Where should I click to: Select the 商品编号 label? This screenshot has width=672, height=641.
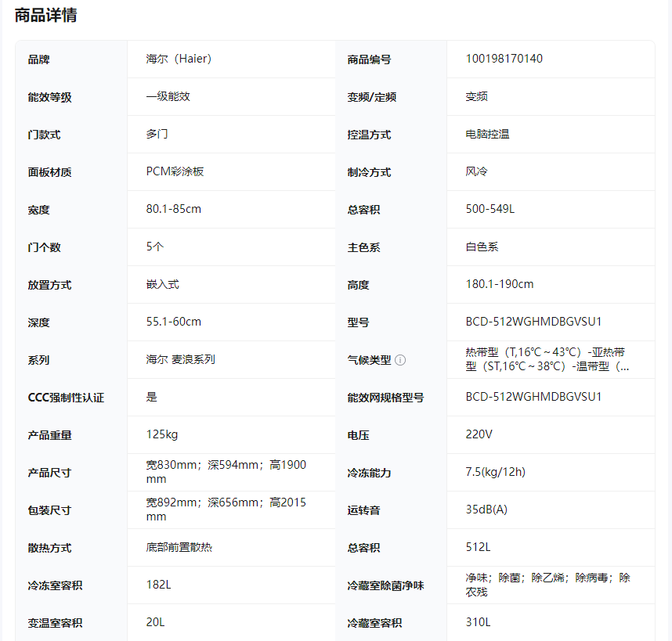pyautogui.click(x=369, y=59)
